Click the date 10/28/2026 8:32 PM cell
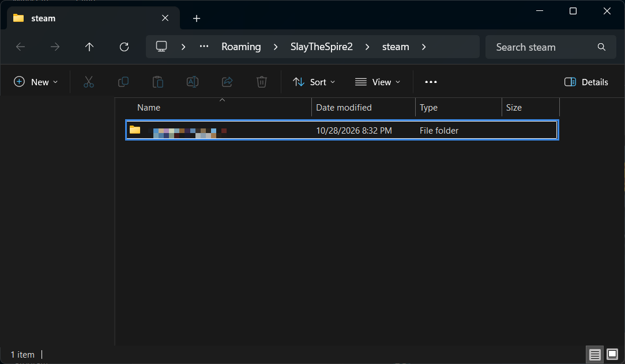 [354, 131]
